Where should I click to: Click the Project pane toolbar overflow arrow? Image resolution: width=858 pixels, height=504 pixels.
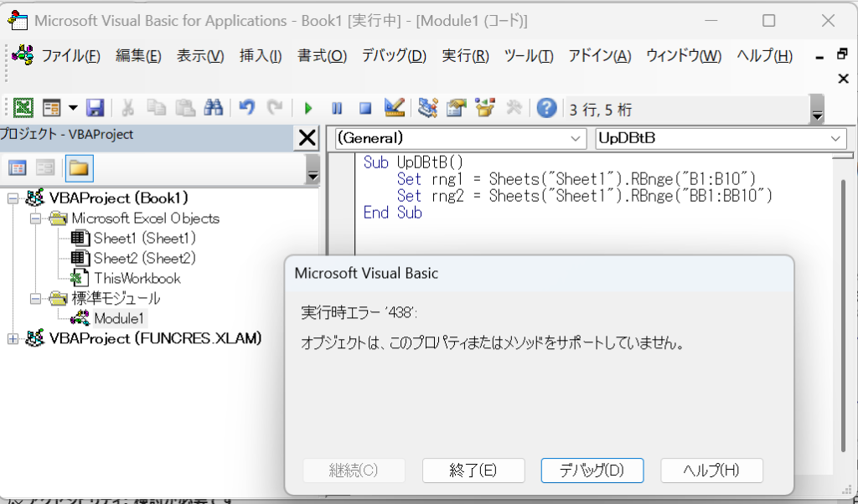pos(313,168)
